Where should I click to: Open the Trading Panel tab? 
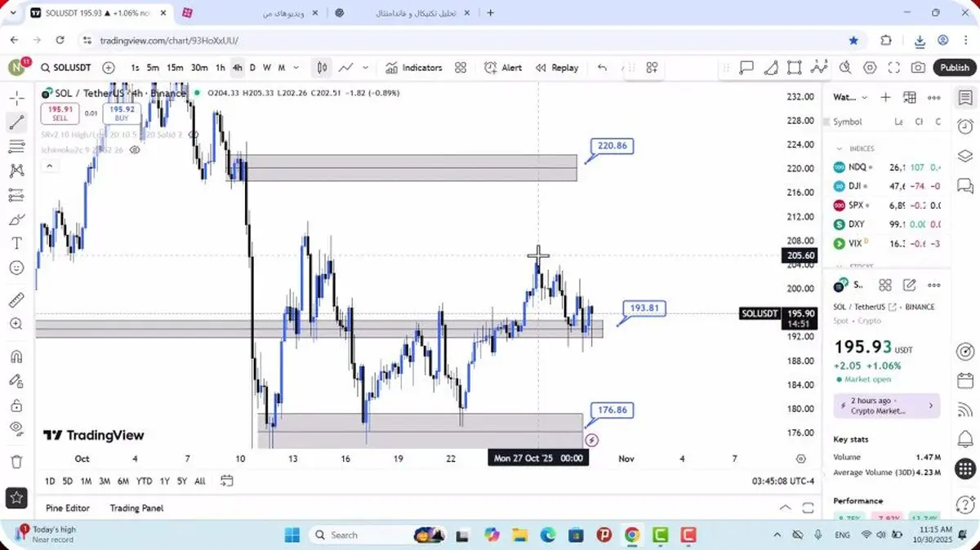click(x=136, y=508)
